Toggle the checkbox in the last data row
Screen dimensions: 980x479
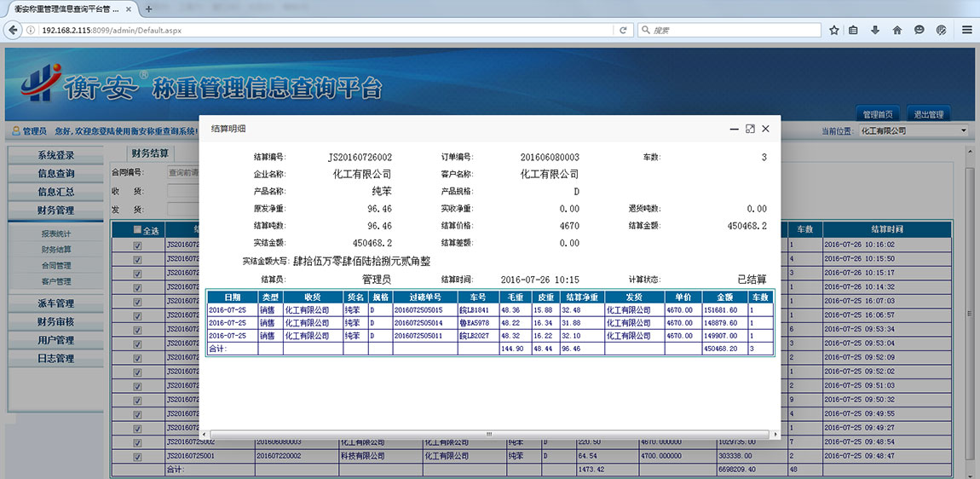pos(137,456)
